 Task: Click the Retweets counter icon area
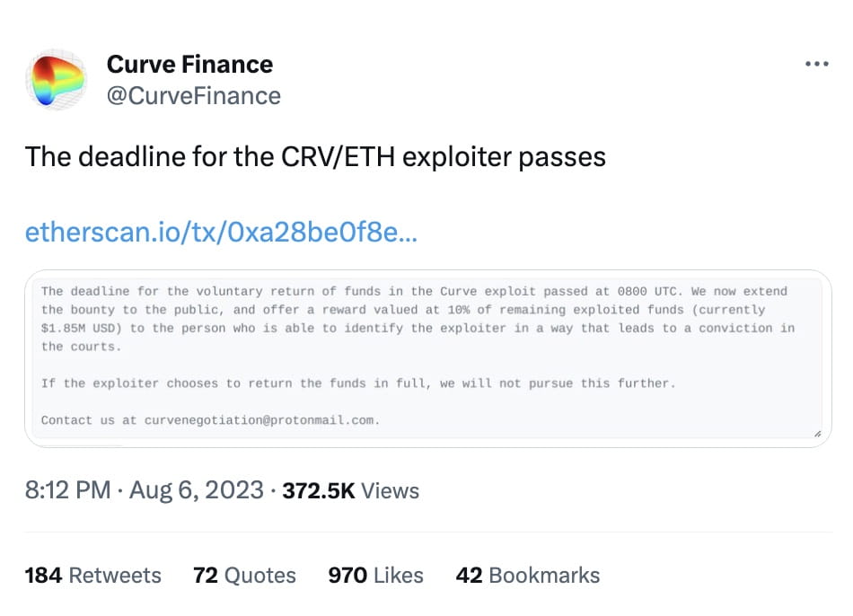92,575
